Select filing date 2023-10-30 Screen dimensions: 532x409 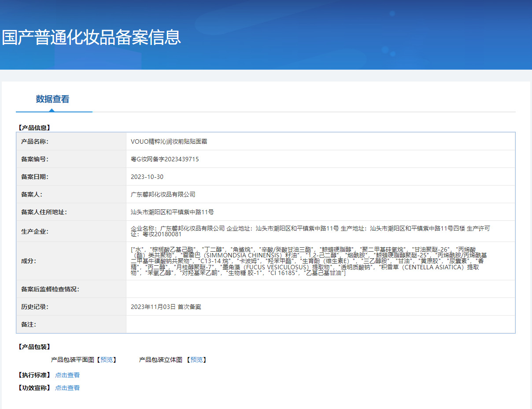147,177
